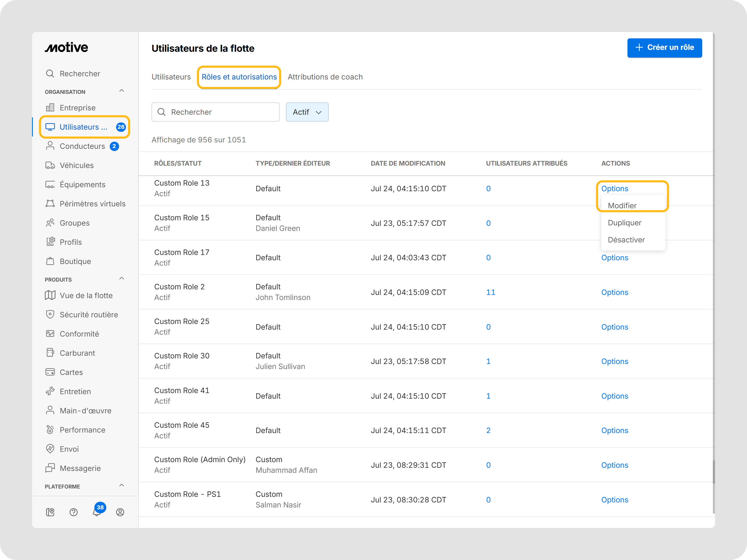
Task: Click the Utilisateurs monitor icon
Action: (x=50, y=127)
